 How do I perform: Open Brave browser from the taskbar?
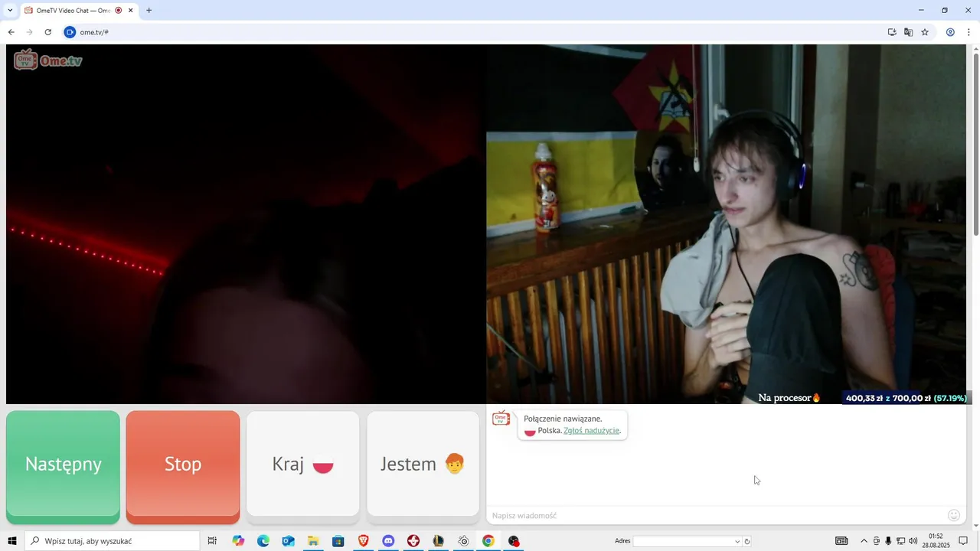363,541
